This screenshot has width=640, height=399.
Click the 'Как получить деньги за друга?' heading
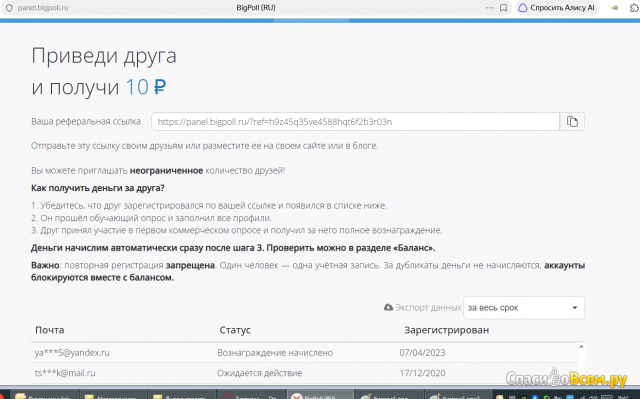[98, 188]
